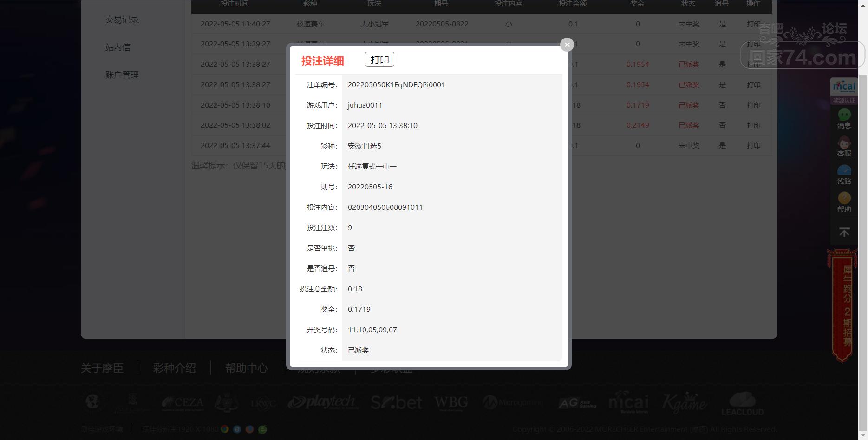Click the micai 奖源认证 badge
This screenshot has width=868, height=440.
point(844,91)
